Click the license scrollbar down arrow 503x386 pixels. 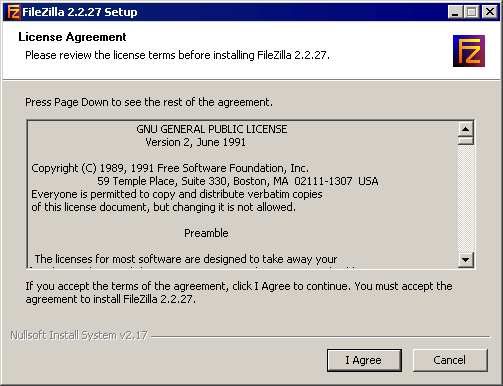(x=466, y=260)
